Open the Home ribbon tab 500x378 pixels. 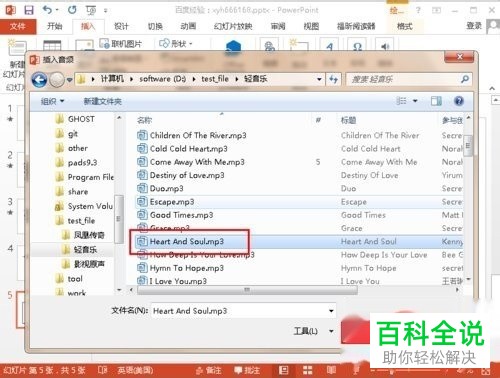coord(54,26)
